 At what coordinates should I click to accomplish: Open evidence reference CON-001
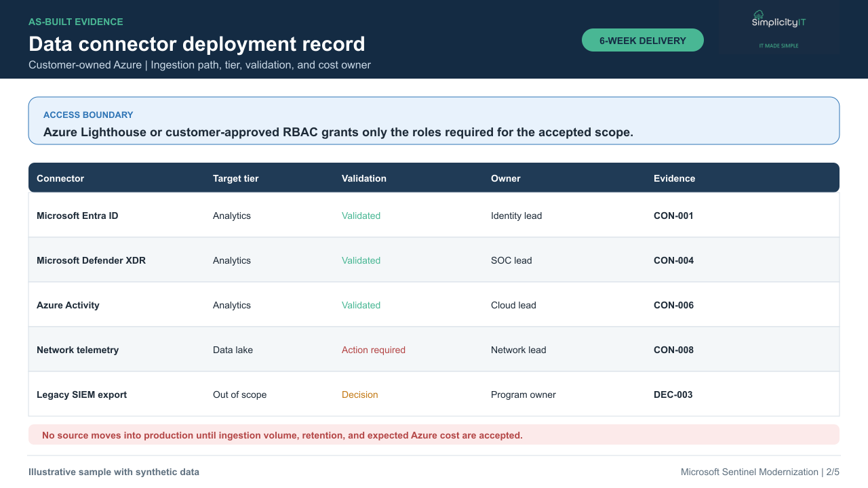673,216
